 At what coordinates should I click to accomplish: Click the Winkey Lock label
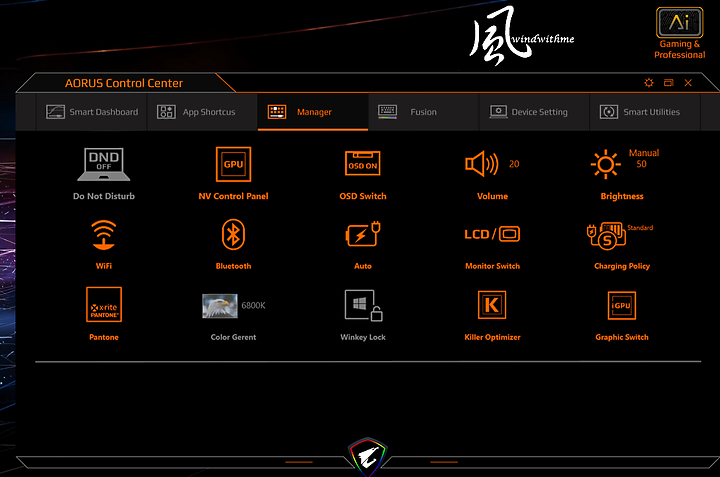pyautogui.click(x=363, y=337)
